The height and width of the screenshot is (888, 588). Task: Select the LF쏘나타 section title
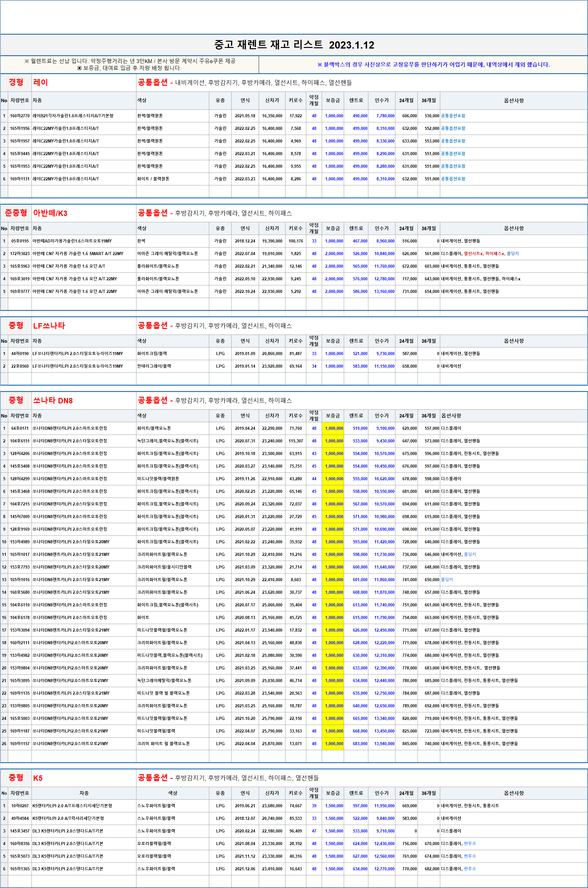49,326
